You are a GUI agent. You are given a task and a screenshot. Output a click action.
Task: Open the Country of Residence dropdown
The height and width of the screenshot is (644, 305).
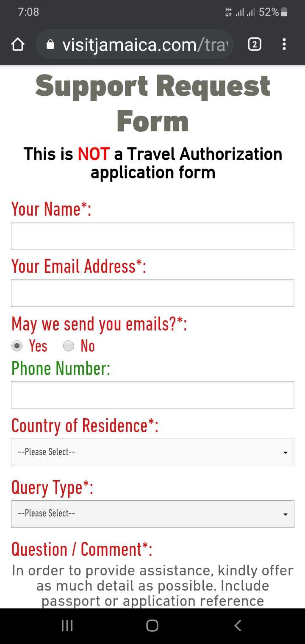[152, 452]
